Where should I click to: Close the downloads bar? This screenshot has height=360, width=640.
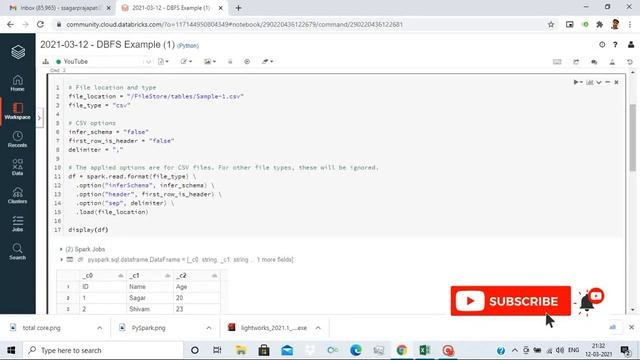[x=631, y=327]
